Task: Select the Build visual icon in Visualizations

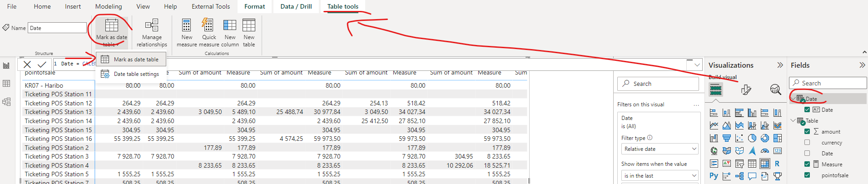Action: (x=716, y=90)
